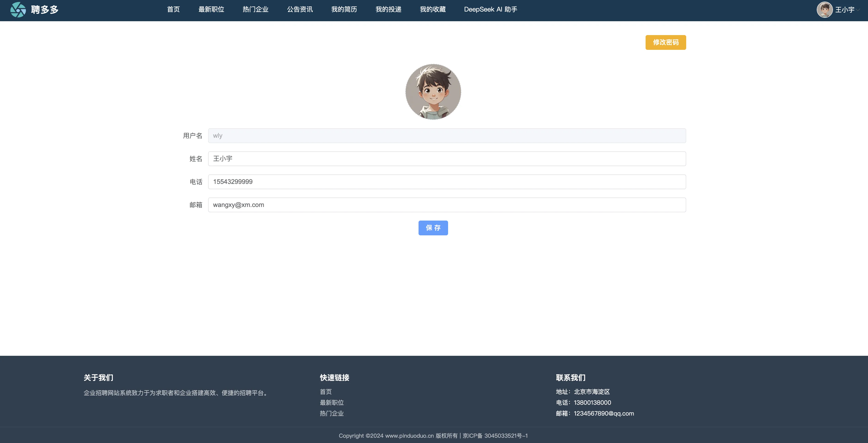Click the 修改密码 button

(665, 42)
